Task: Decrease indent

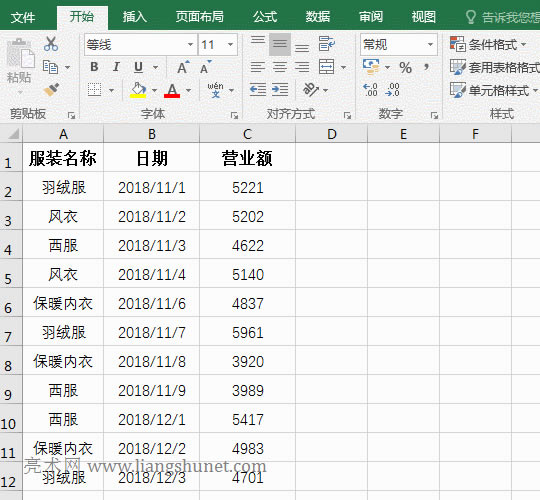Action: pos(258,90)
